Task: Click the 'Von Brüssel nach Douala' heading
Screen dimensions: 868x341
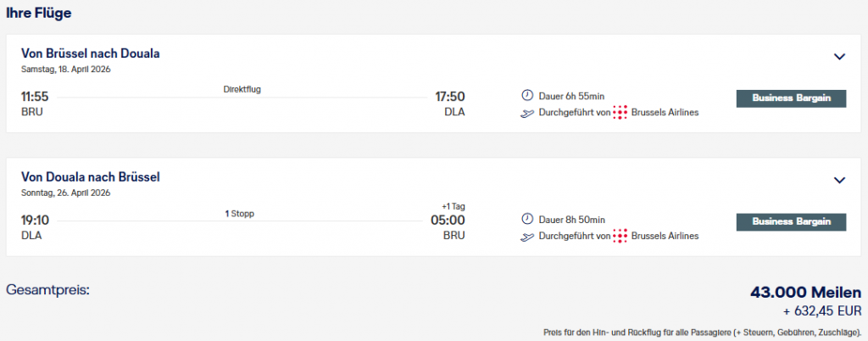Action: tap(91, 53)
